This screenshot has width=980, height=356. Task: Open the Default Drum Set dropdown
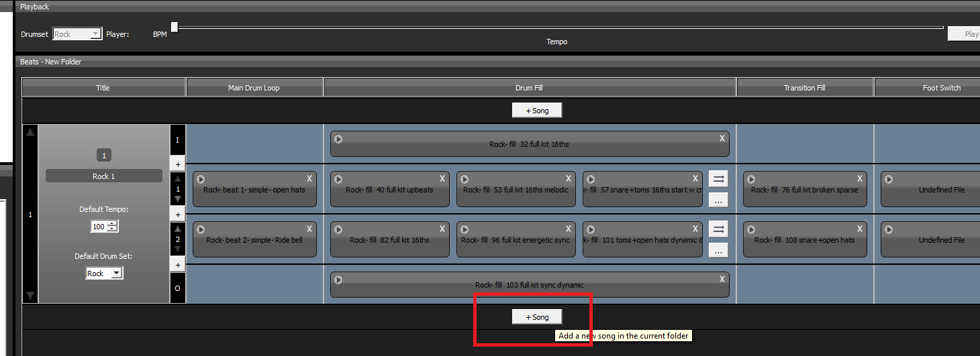pos(104,273)
